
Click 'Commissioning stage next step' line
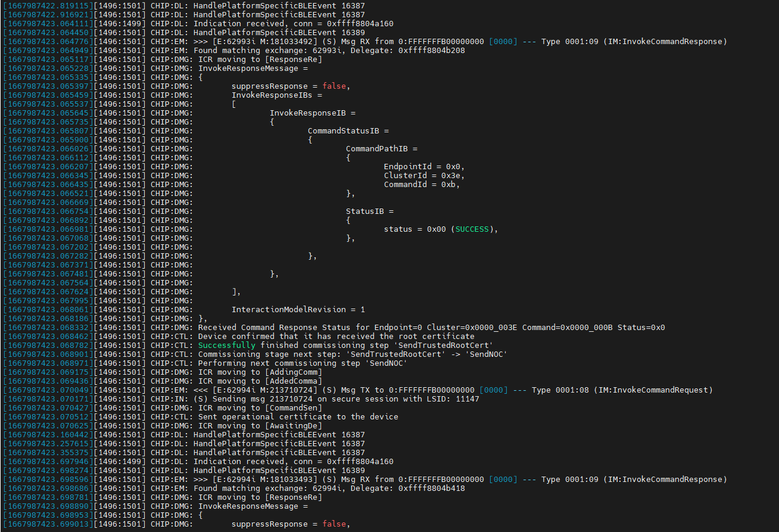pyautogui.click(x=353, y=354)
